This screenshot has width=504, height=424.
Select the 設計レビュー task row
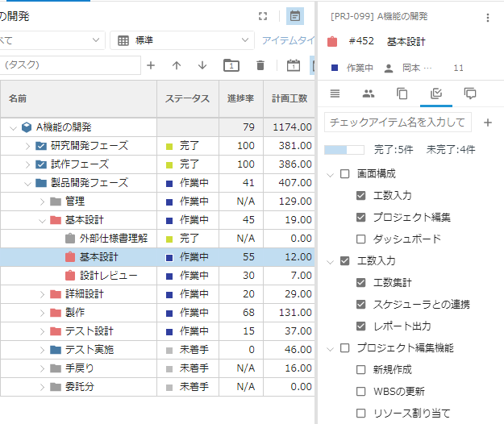pyautogui.click(x=108, y=276)
